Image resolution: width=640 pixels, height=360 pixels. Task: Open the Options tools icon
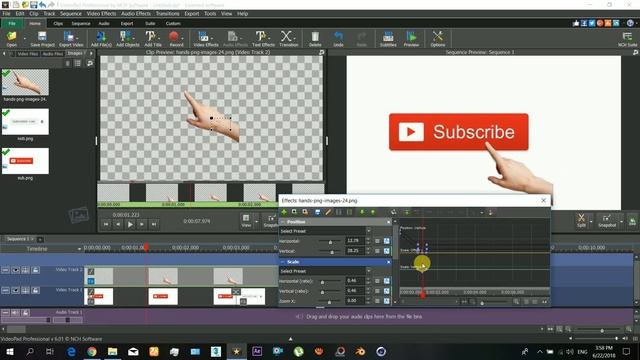coord(438,37)
